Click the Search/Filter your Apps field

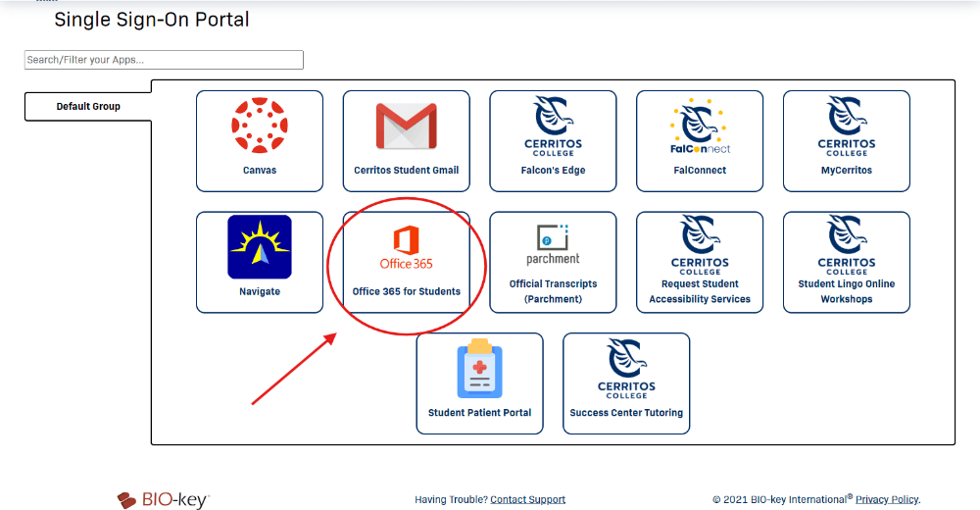pyautogui.click(x=164, y=60)
